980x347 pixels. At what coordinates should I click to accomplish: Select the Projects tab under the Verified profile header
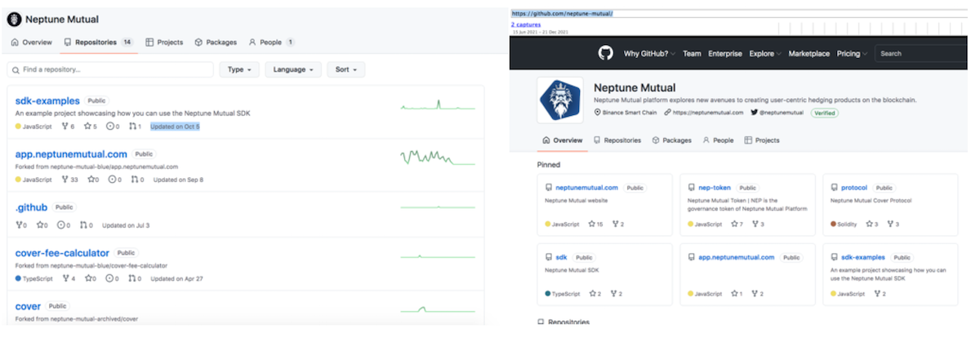click(761, 140)
